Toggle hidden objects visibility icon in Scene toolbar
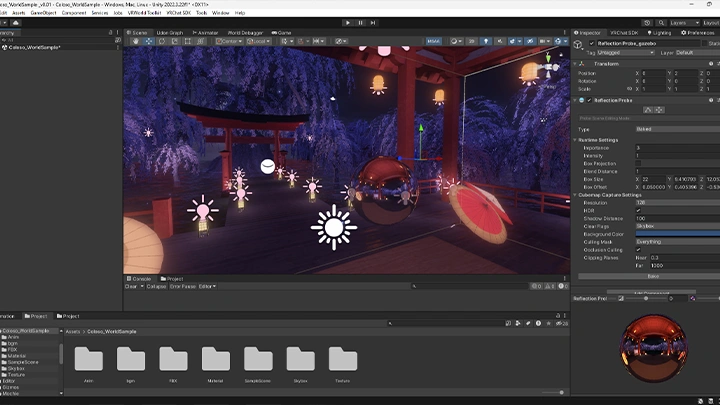 (x=530, y=41)
